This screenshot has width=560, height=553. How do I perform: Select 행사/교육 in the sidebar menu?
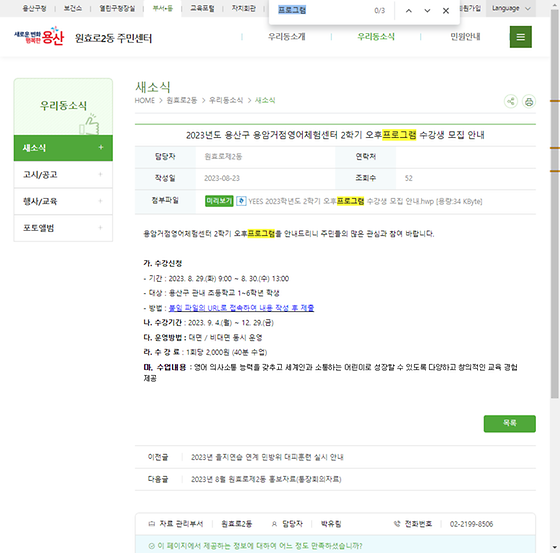63,201
